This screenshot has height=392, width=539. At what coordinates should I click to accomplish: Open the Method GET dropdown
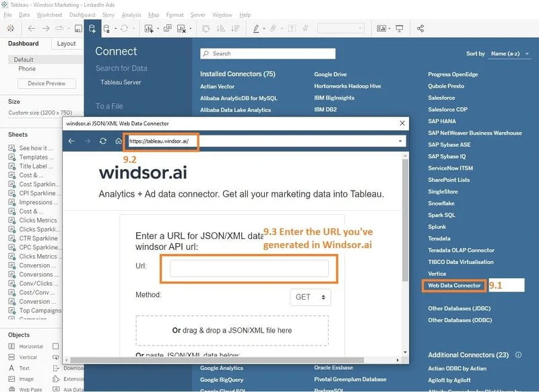tap(311, 297)
